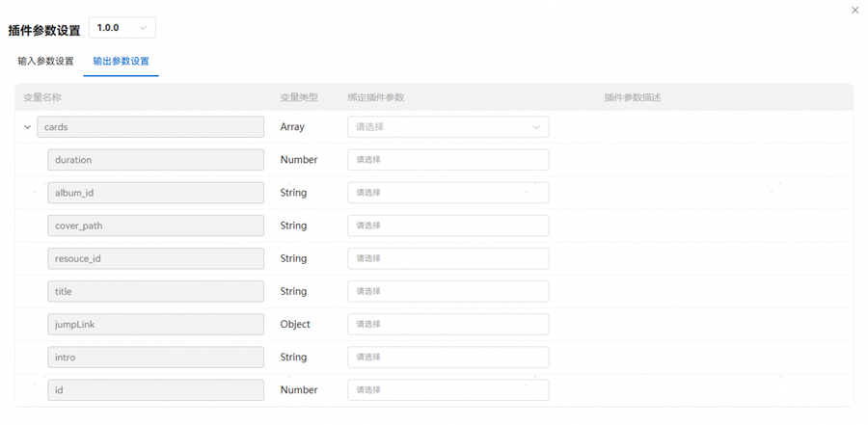The image size is (868, 425).
Task: Click the duration variable name field
Action: (x=155, y=160)
